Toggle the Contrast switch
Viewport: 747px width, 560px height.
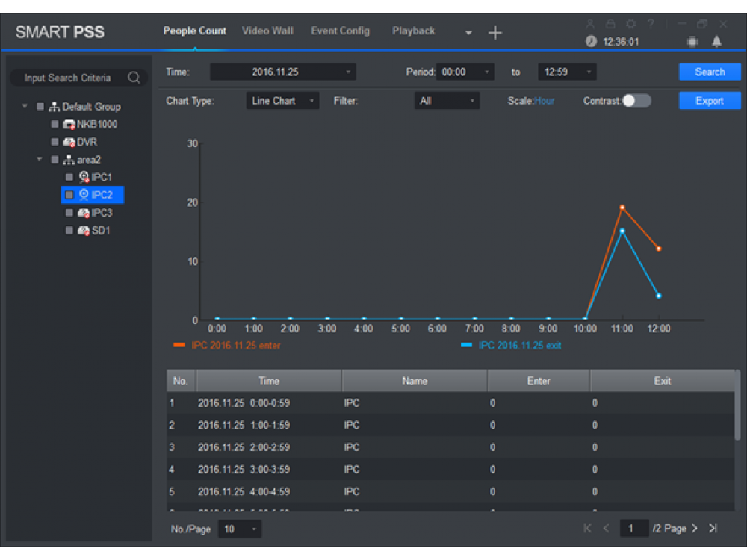636,101
